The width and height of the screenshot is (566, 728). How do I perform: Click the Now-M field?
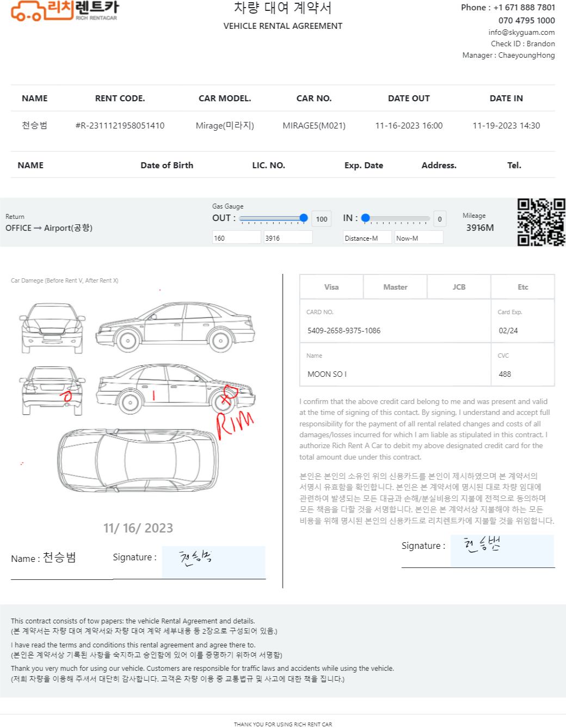[x=419, y=237]
